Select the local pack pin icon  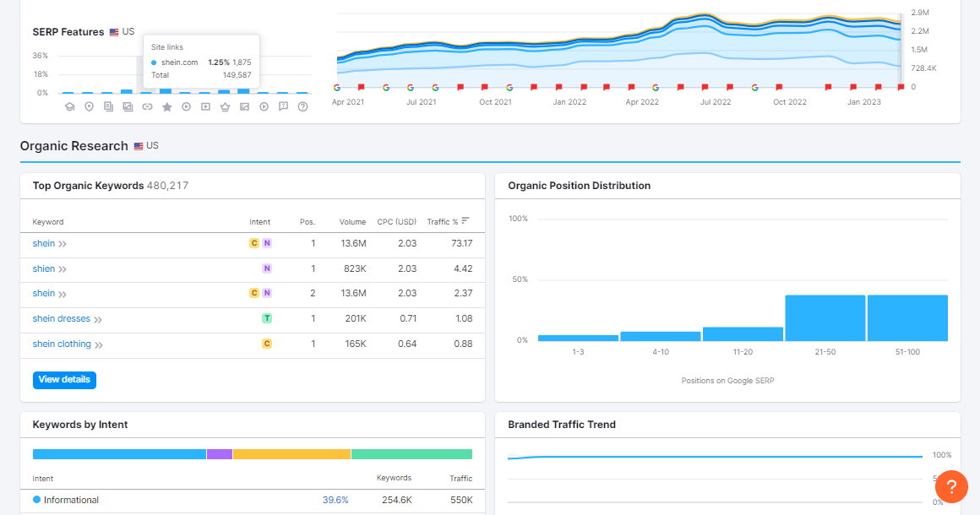pos(89,106)
